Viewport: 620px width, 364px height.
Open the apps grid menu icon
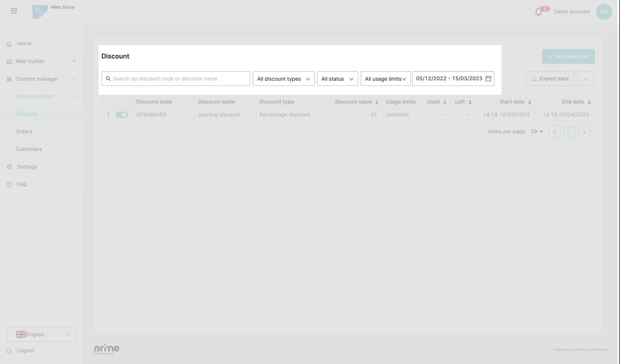pyautogui.click(x=14, y=11)
